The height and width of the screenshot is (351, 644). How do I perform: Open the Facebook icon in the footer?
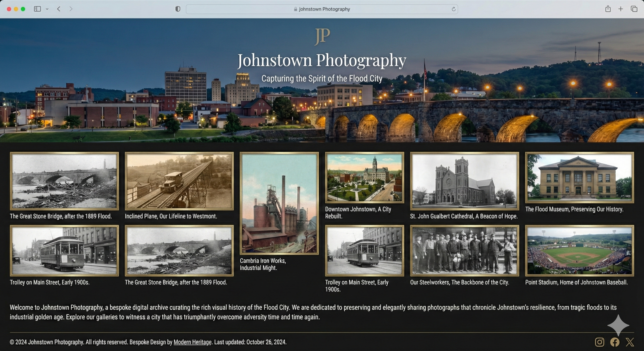coord(615,342)
